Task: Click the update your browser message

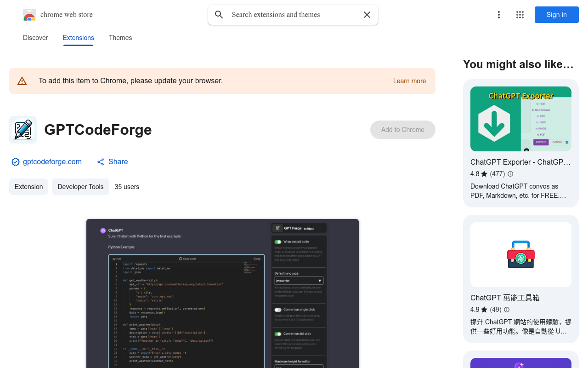Action: (130, 81)
